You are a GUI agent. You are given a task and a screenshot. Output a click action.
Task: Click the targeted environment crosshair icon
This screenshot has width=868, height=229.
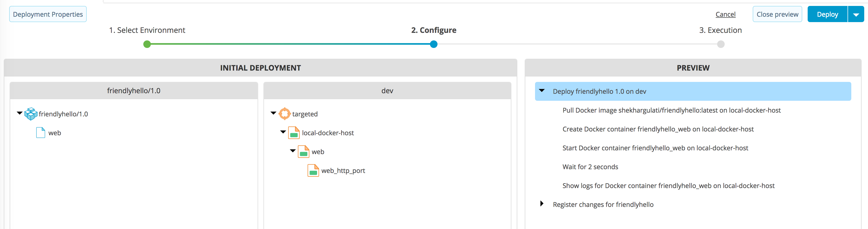(284, 114)
